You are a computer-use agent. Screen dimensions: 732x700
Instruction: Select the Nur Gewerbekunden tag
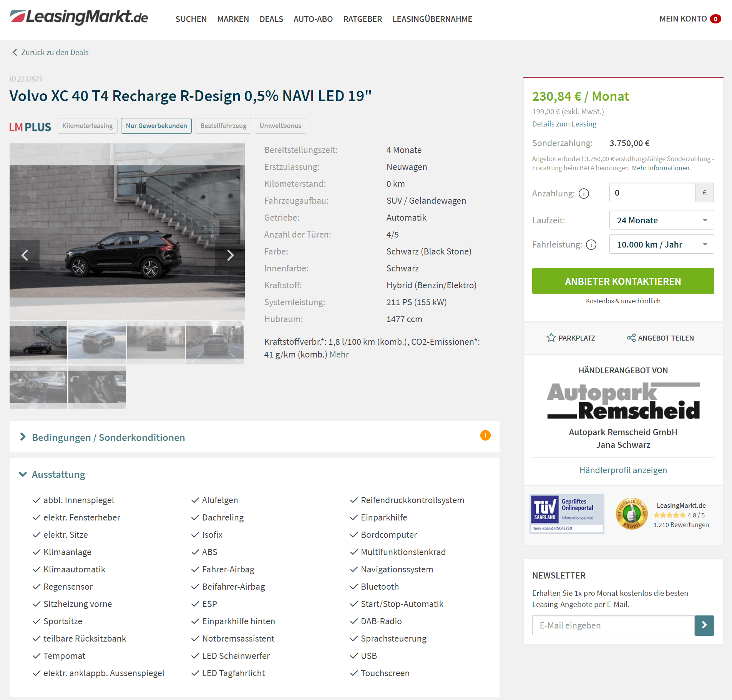156,126
